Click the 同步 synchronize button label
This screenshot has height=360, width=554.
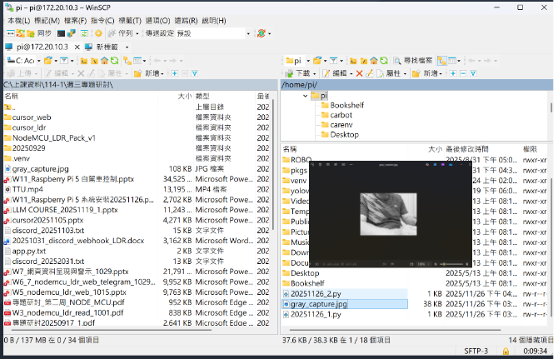[44, 34]
